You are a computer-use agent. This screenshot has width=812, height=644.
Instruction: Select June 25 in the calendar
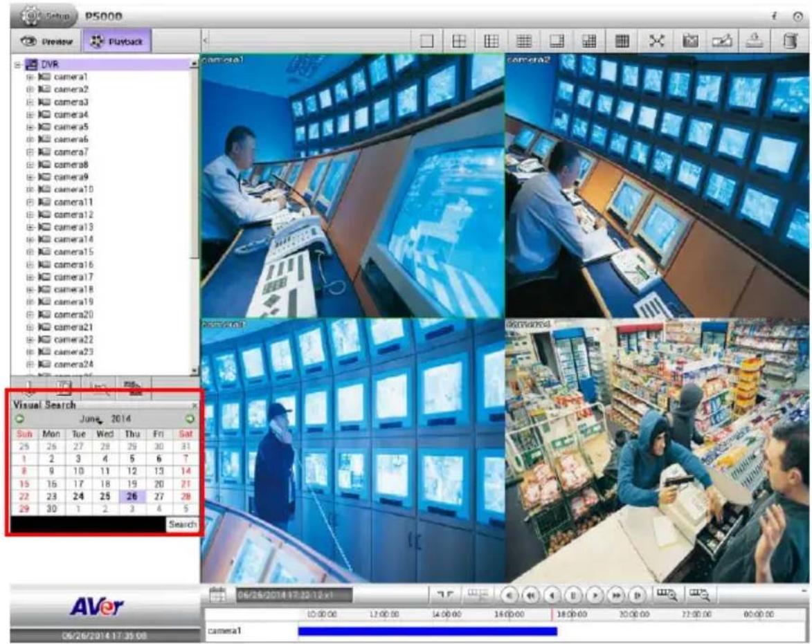coord(105,496)
